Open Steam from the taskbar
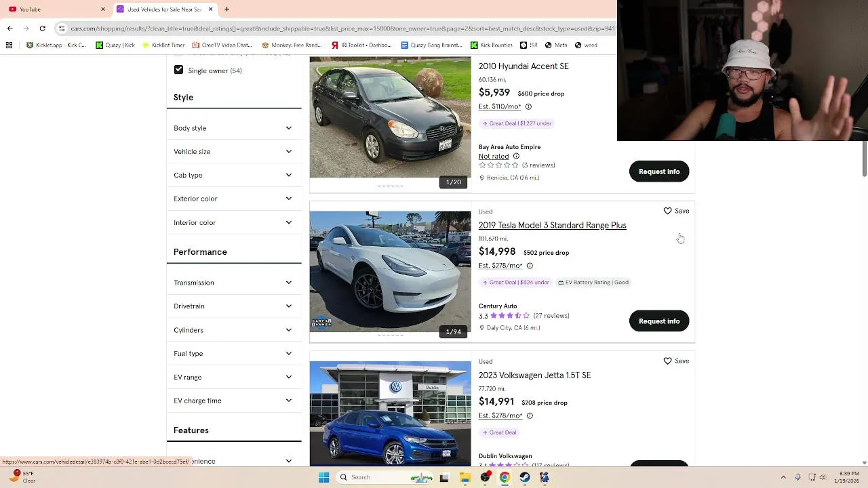Viewport: 868px width, 488px height. point(524,477)
